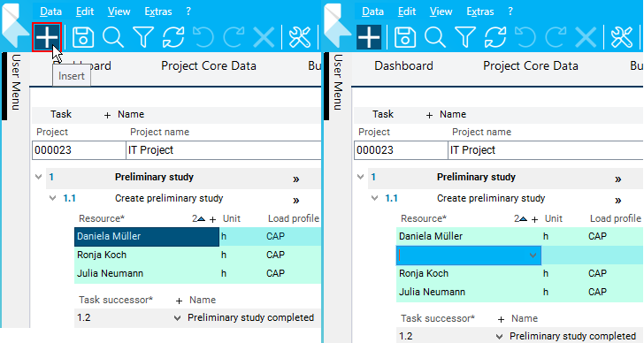The width and height of the screenshot is (644, 343).
Task: Collapse task 1.1 chevron in left window
Action: (x=52, y=198)
